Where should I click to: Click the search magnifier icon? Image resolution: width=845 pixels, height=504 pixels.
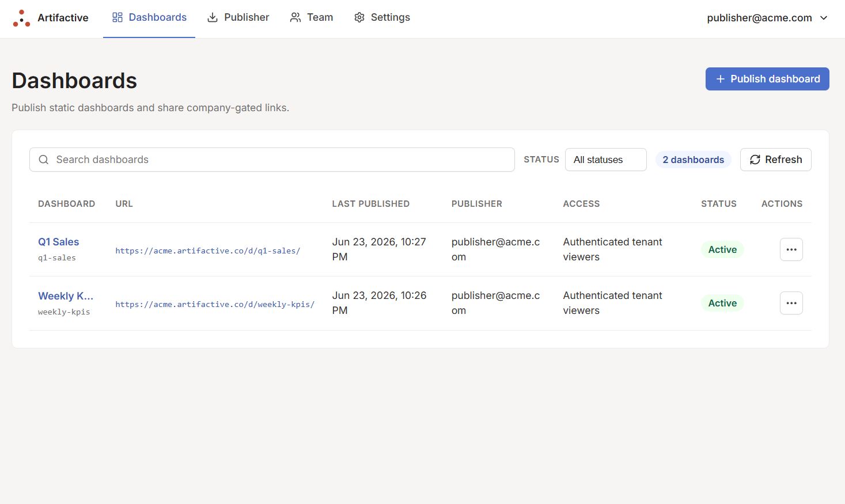click(x=43, y=160)
